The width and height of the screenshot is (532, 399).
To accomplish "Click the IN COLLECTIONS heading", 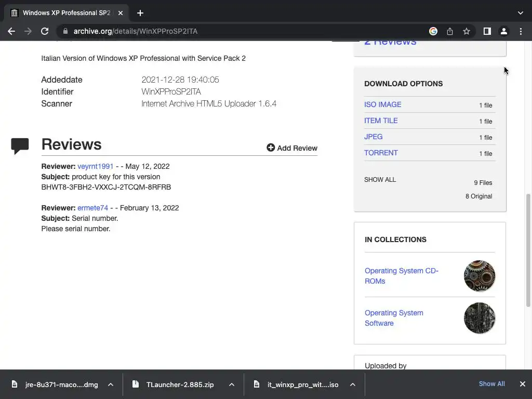I will point(395,240).
